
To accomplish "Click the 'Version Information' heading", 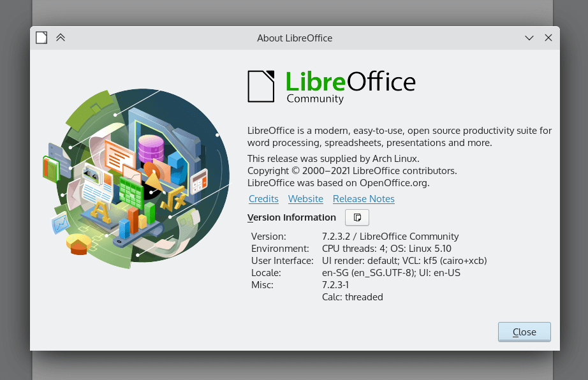I will 291,217.
